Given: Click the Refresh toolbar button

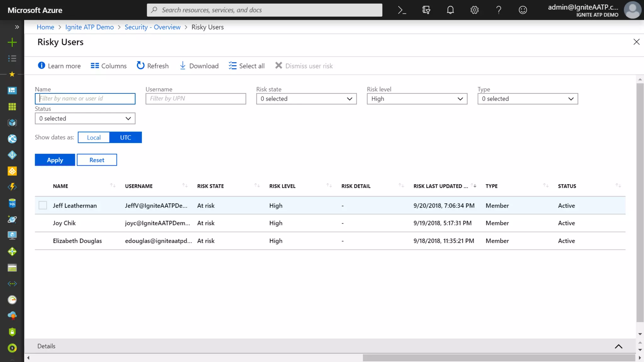Looking at the screenshot, I should tap(153, 66).
